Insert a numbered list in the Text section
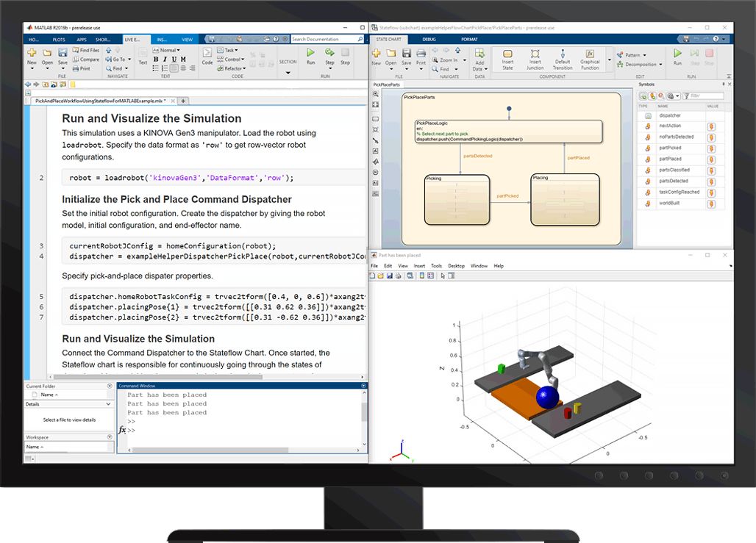Screen dimensions: 756x543 click(165, 68)
